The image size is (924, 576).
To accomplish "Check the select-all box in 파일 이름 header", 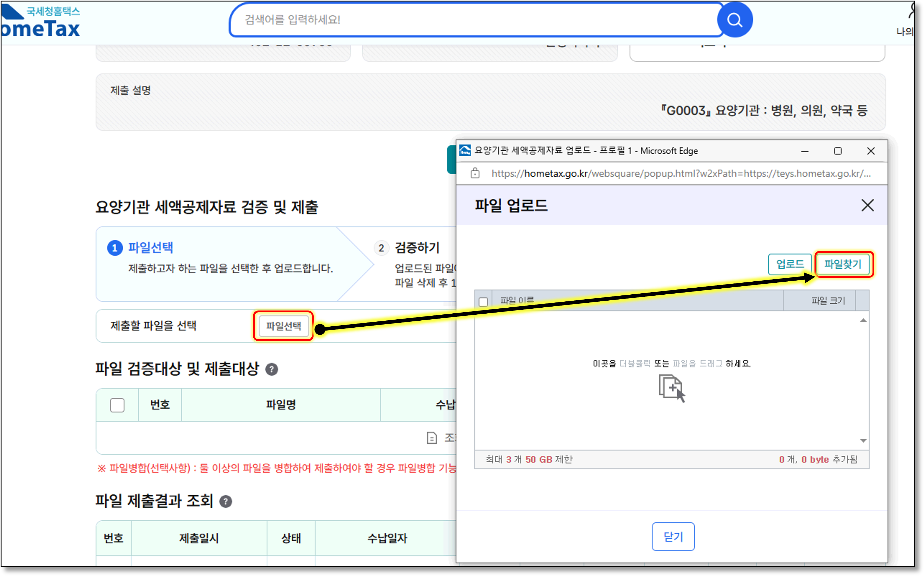I will pos(483,302).
